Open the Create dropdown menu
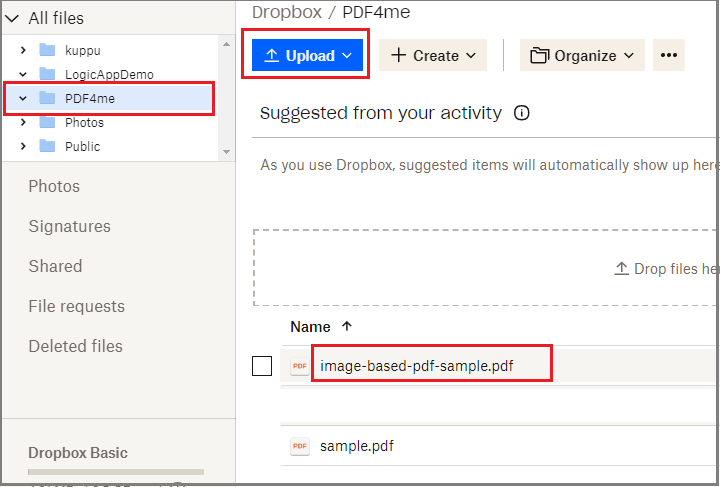 tap(433, 55)
